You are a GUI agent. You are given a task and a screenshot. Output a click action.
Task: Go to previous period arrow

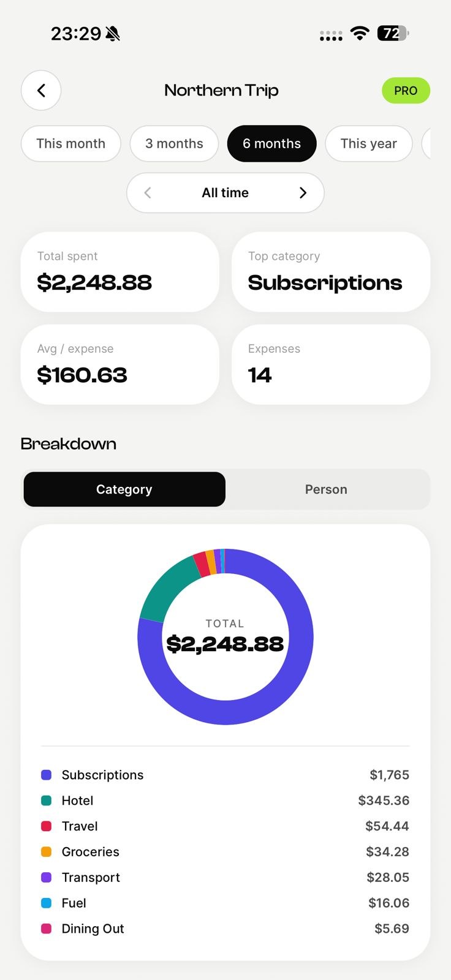point(148,193)
